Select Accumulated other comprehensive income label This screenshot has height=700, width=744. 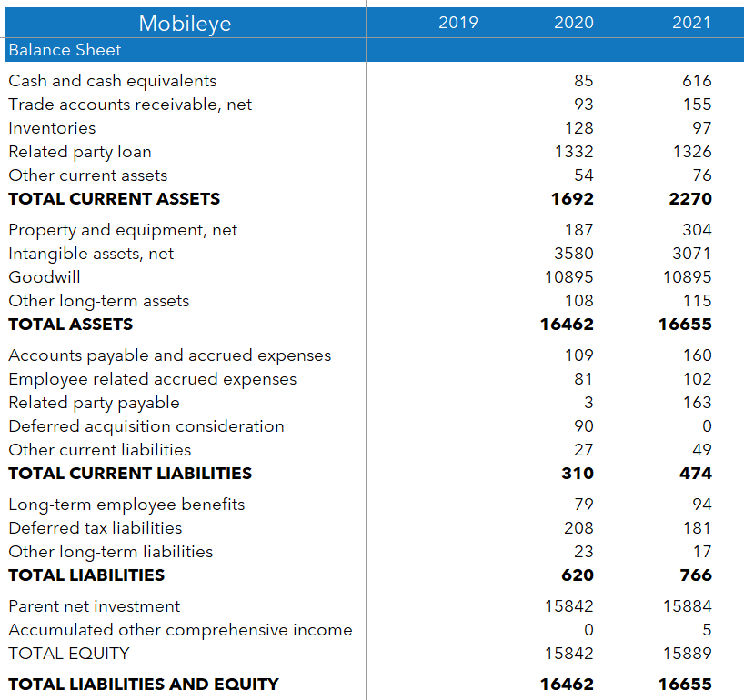(180, 631)
